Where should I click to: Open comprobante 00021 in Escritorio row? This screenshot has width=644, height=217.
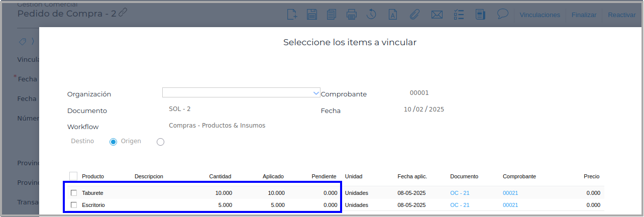point(510,205)
